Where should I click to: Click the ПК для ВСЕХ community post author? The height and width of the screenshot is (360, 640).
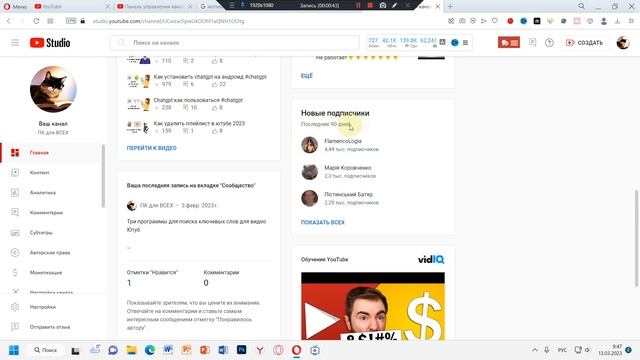(x=156, y=205)
